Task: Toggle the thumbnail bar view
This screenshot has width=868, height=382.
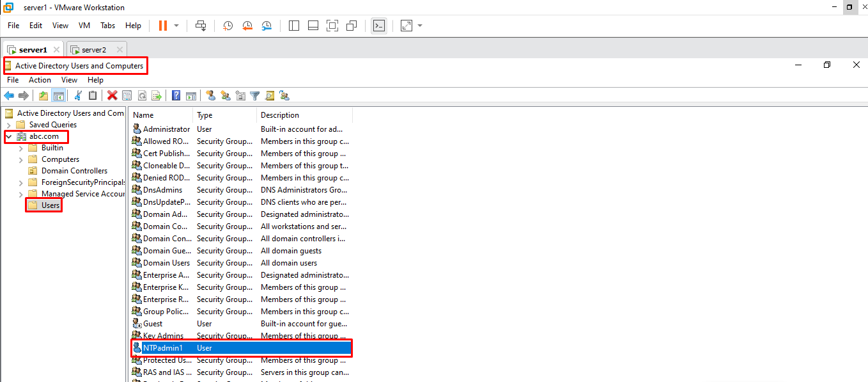Action: pos(313,26)
